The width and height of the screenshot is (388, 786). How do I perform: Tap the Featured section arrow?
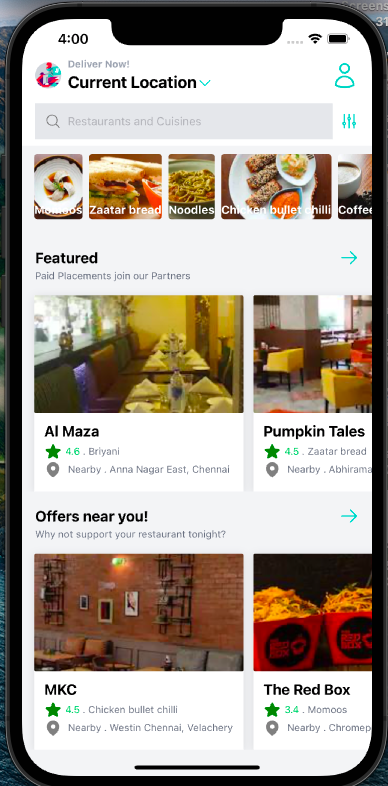tap(349, 258)
